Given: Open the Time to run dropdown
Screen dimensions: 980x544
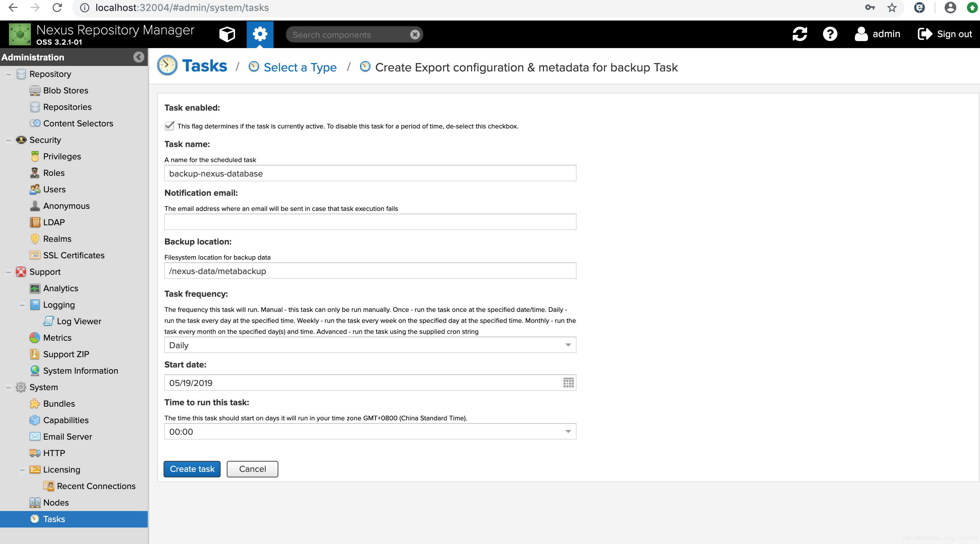Looking at the screenshot, I should [568, 431].
